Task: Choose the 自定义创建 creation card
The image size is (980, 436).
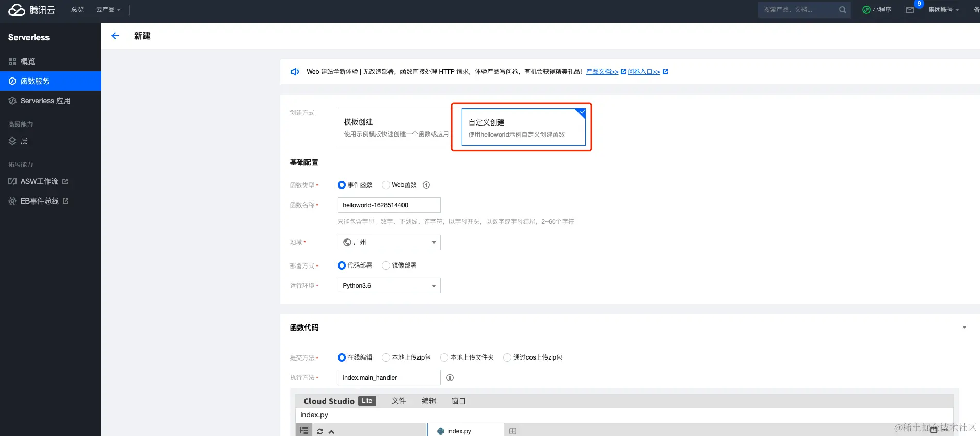Action: (x=524, y=127)
